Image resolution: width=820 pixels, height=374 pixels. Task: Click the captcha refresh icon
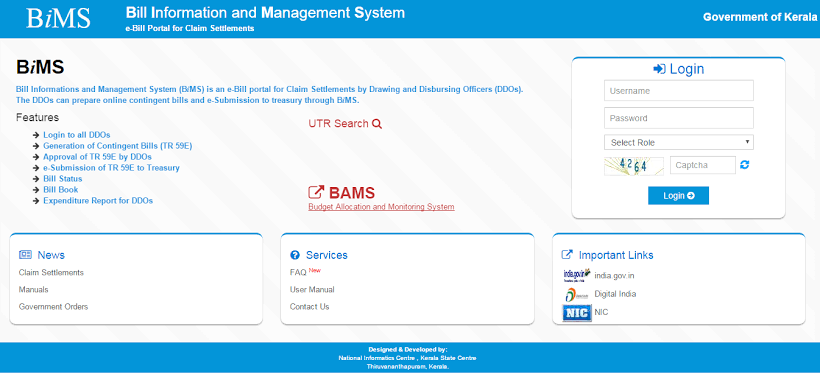point(745,165)
